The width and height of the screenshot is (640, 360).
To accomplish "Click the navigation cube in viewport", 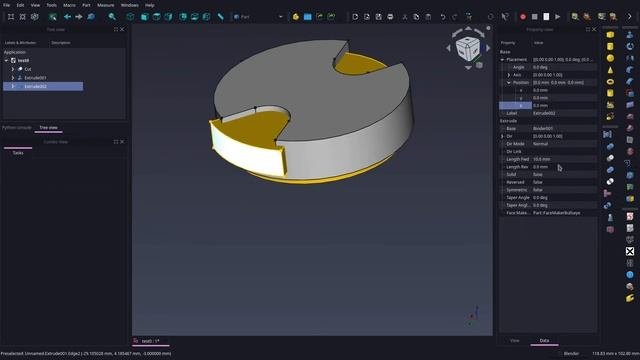I will 468,48.
